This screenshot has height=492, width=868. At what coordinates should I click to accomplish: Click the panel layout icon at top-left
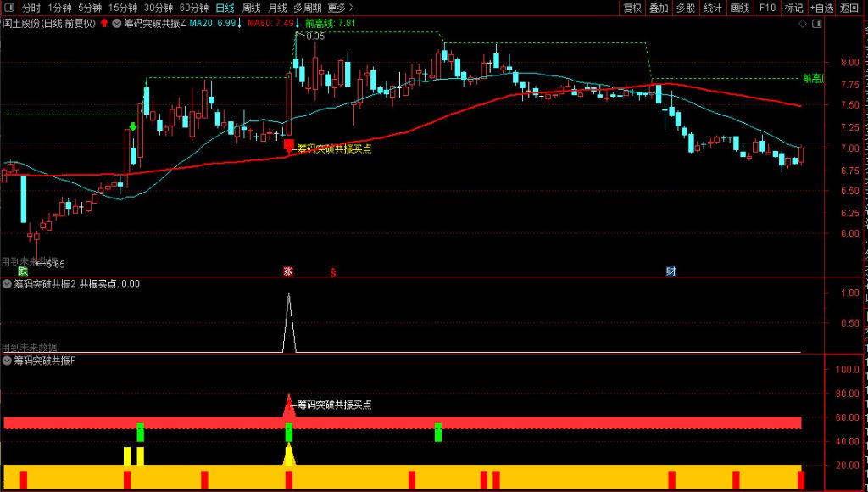[8, 8]
